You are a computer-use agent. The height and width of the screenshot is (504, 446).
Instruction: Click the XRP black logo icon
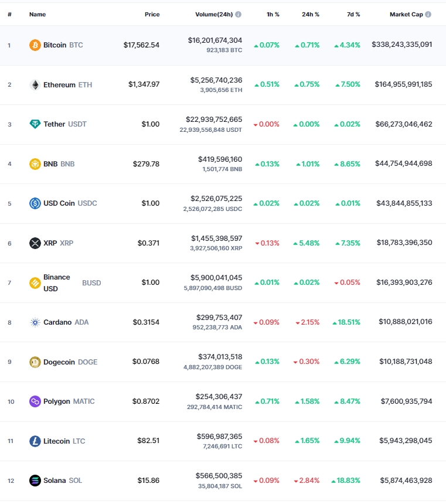35,243
